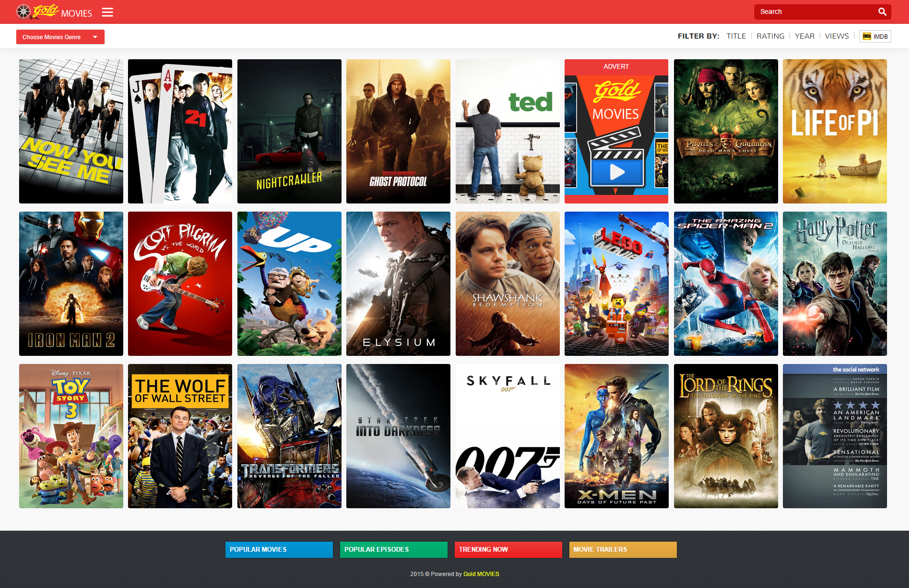Click the Gold Movies logo
The image size is (909, 588).
coord(53,12)
